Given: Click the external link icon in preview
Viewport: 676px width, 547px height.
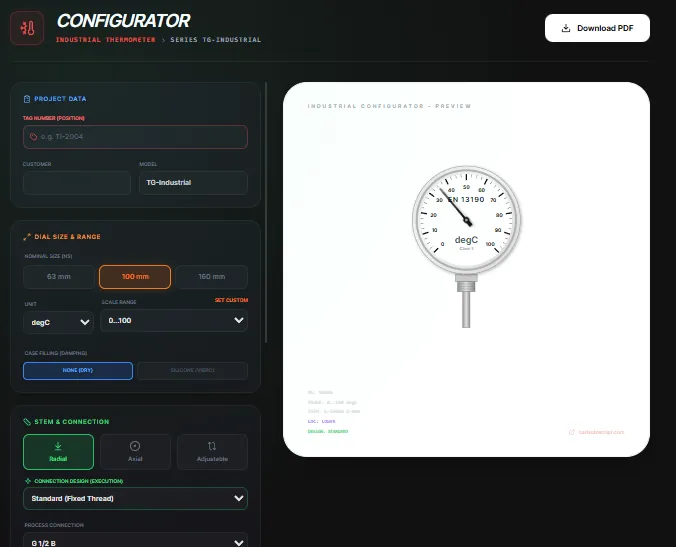Looking at the screenshot, I should pos(572,432).
